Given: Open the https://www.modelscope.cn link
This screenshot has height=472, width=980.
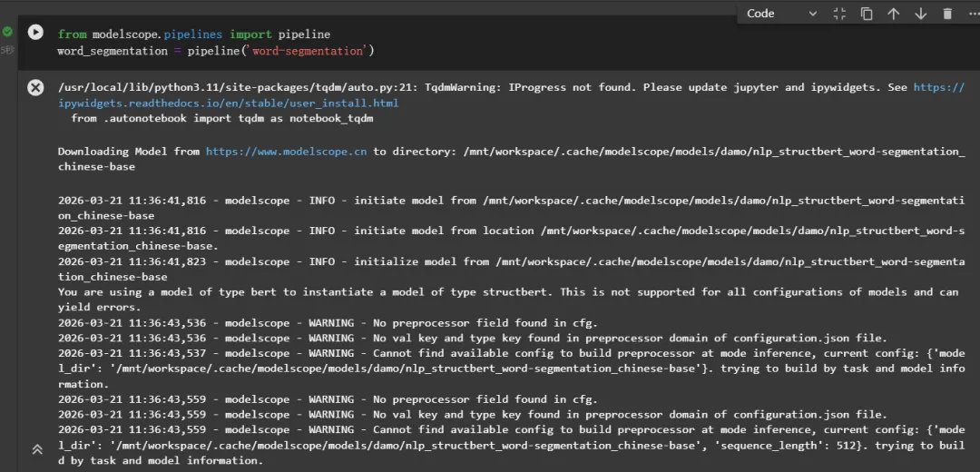Looking at the screenshot, I should (286, 152).
